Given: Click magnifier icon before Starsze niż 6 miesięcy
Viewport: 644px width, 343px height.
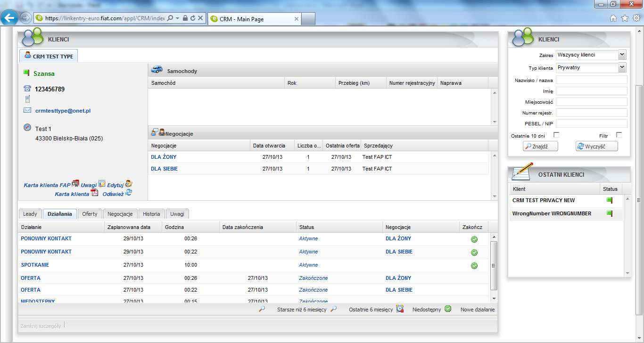Looking at the screenshot, I should point(262,309).
